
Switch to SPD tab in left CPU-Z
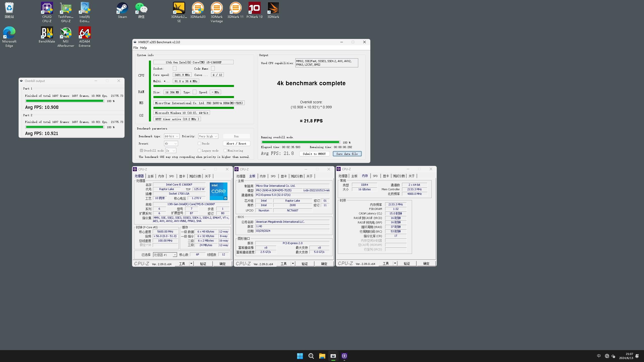point(172,176)
